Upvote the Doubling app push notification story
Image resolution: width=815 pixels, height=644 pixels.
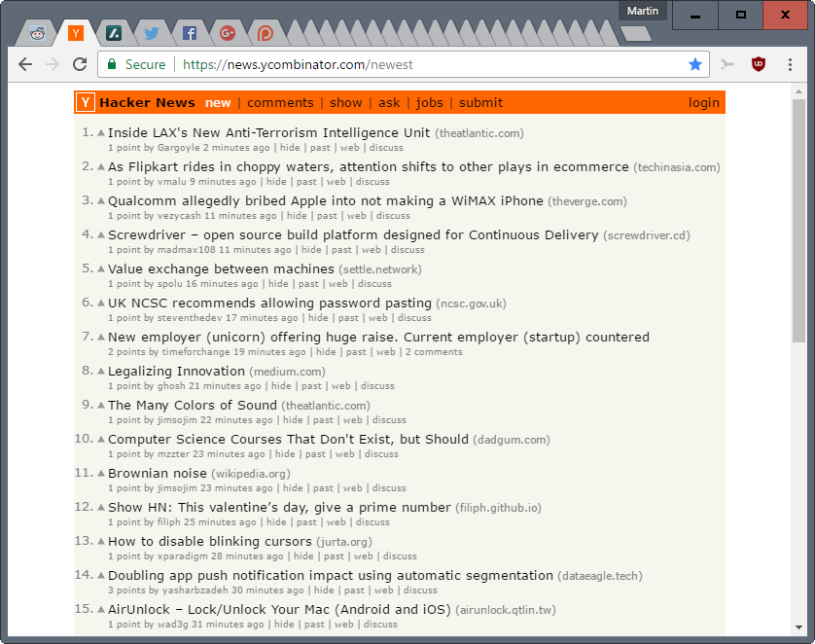point(101,575)
